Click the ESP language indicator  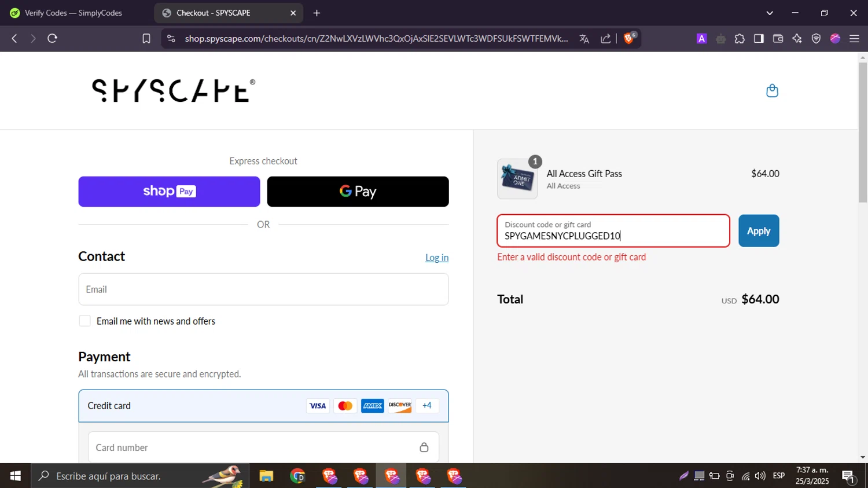779,476
